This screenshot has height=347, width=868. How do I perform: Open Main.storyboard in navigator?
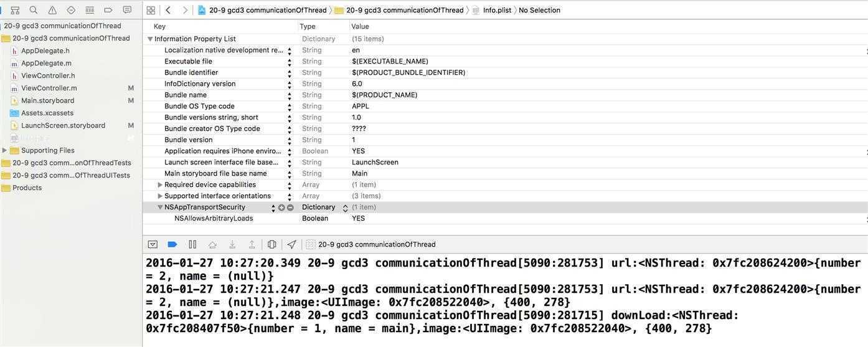[47, 100]
